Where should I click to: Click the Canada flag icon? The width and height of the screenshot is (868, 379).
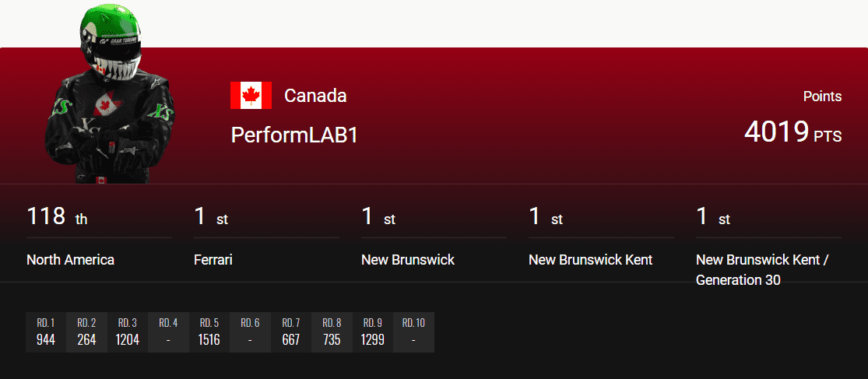pos(251,95)
